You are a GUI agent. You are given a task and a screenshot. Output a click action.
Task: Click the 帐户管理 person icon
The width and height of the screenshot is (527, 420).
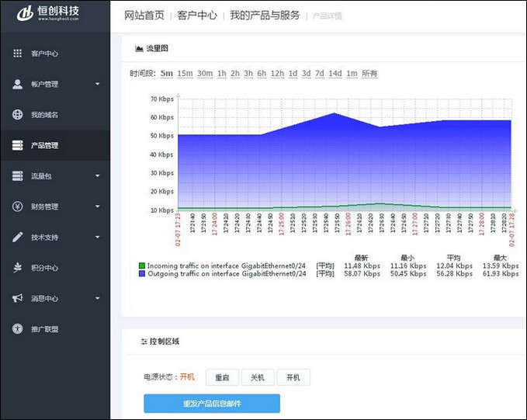(x=17, y=84)
